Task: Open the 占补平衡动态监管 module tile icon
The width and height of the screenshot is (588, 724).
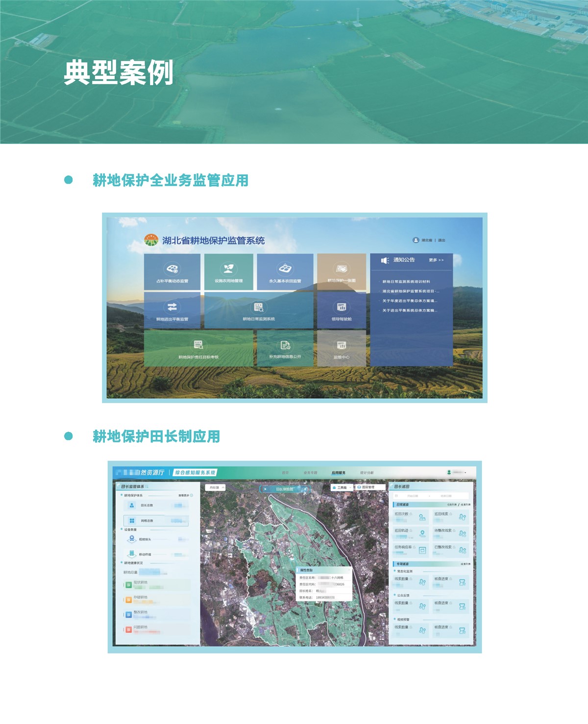Action: [172, 269]
